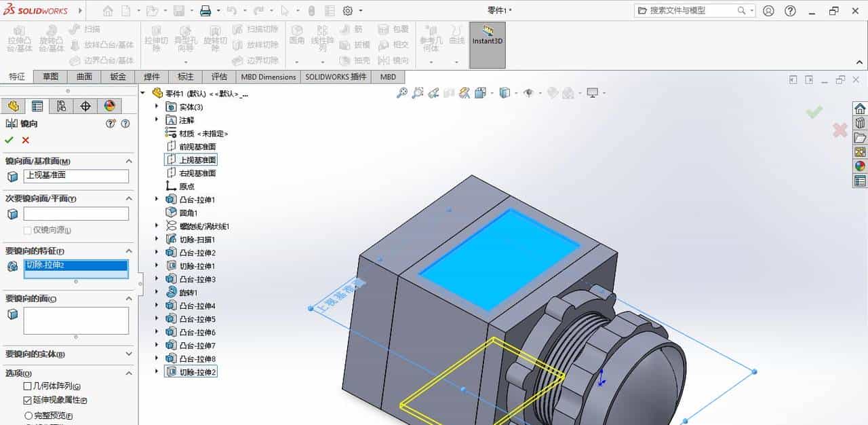Collapse the 镜向面/基准面 section
Image resolution: width=868 pixels, height=425 pixels.
click(128, 161)
